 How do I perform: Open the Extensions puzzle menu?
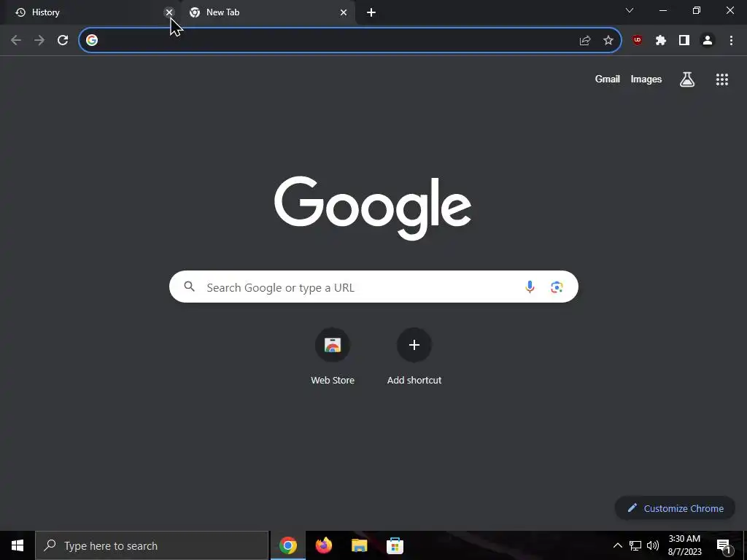tap(660, 40)
